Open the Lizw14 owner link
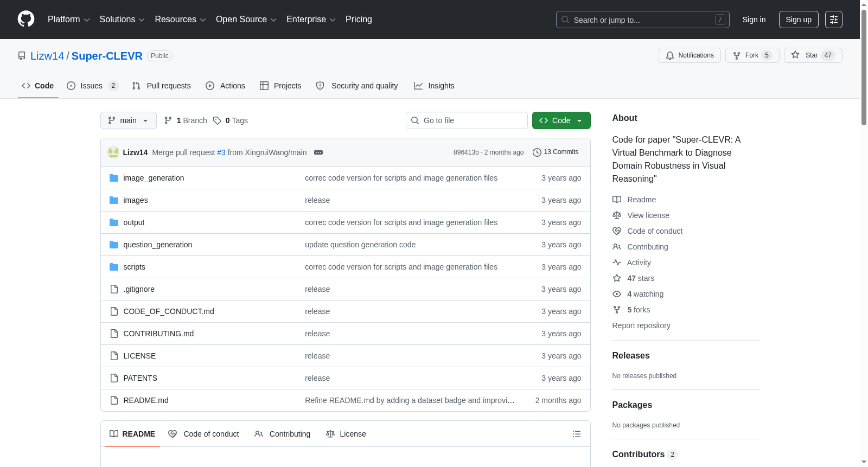Viewport: 868px width, 467px height. point(47,56)
